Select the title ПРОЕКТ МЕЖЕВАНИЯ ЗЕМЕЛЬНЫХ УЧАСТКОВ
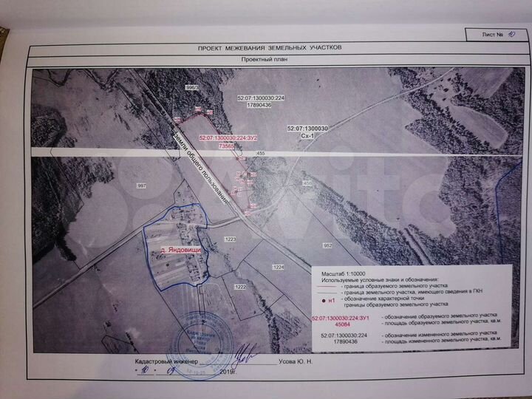This screenshot has width=532, height=399. point(269,47)
